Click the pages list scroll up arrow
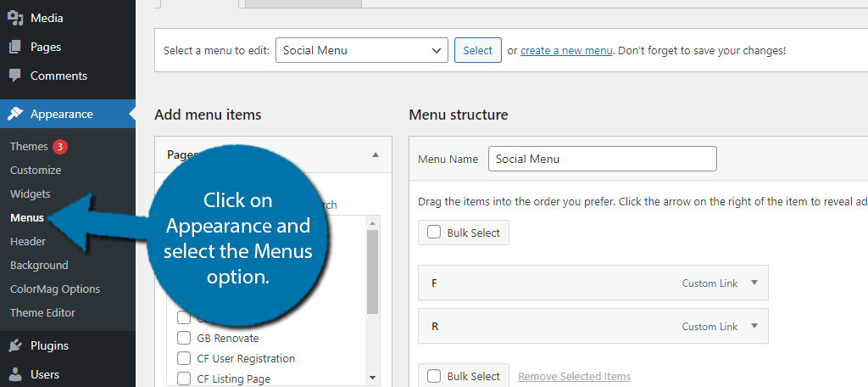Screen dimensions: 868x387 click(x=372, y=222)
